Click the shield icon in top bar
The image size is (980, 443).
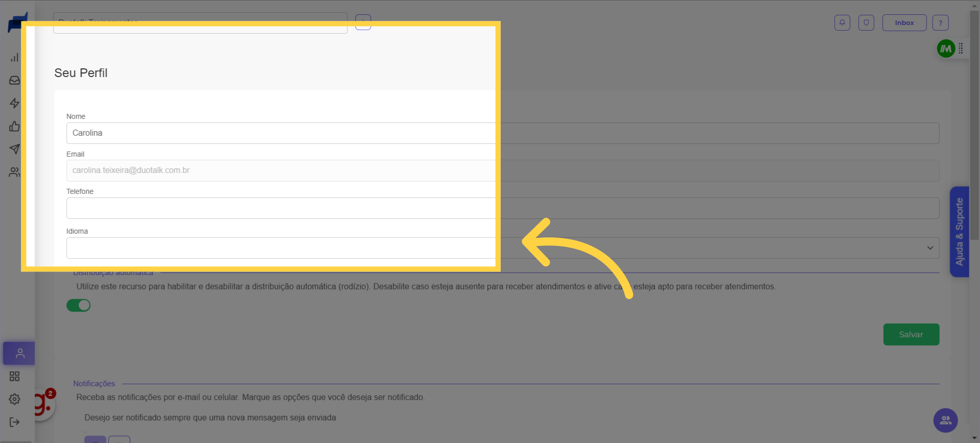pyautogui.click(x=866, y=23)
